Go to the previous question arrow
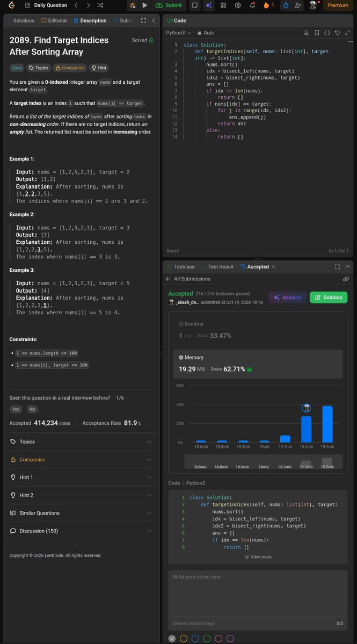 point(76,5)
